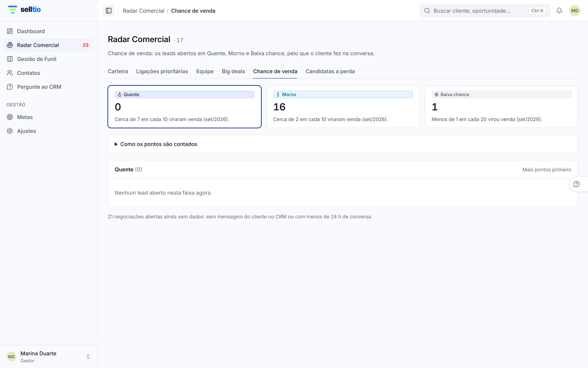
Task: Click the '21 negociações abertas ainda sem dados' note
Action: pos(240,217)
